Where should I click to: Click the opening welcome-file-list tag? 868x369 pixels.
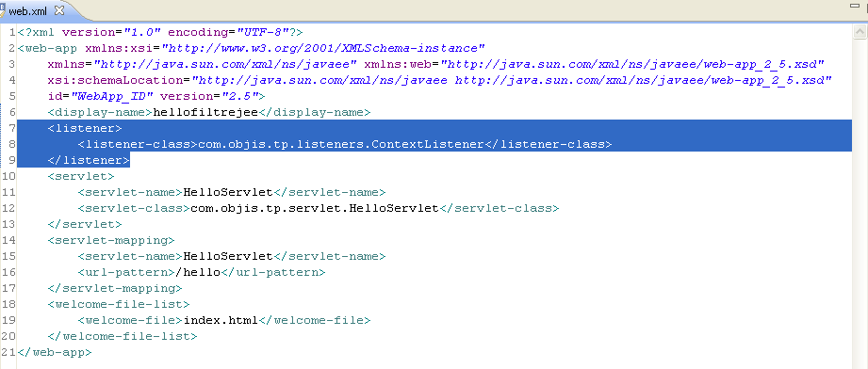(x=119, y=305)
